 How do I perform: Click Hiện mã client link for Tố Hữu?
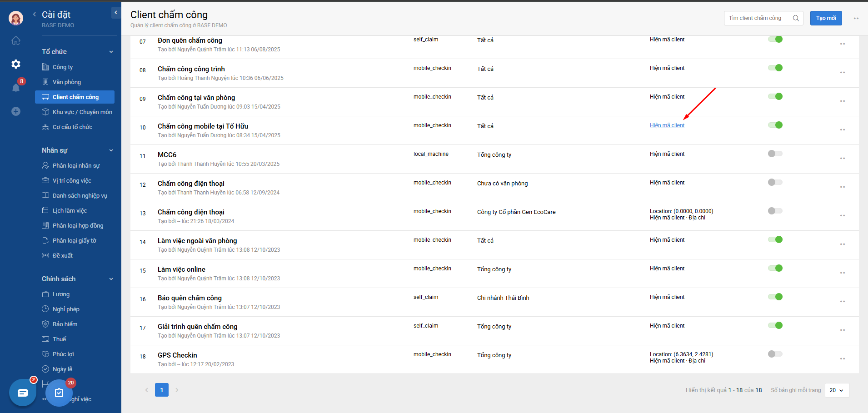point(667,125)
